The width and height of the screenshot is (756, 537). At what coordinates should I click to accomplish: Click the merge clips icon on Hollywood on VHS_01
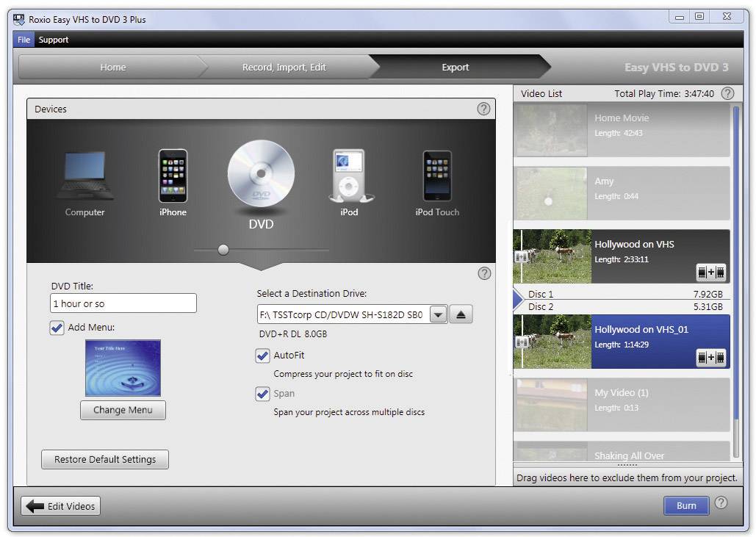pyautogui.click(x=710, y=358)
